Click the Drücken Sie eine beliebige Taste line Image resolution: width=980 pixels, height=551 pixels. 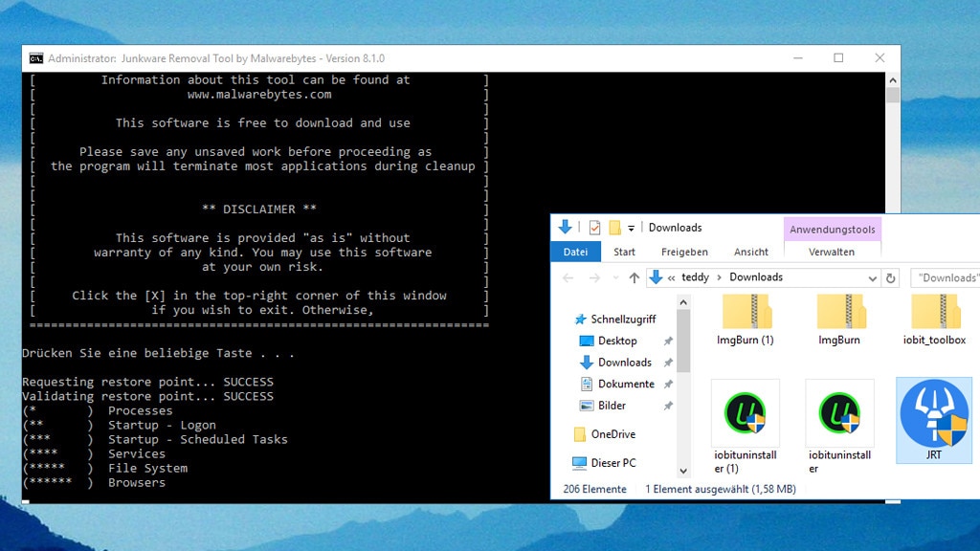click(x=158, y=354)
